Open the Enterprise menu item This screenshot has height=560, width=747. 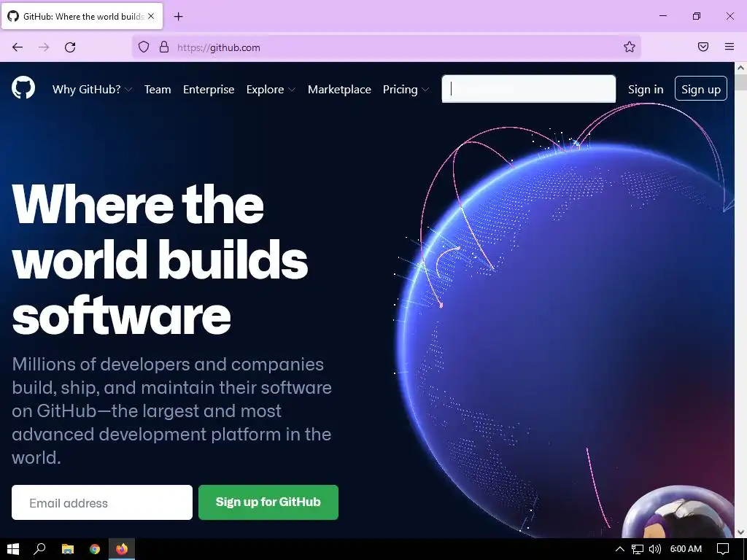point(209,90)
